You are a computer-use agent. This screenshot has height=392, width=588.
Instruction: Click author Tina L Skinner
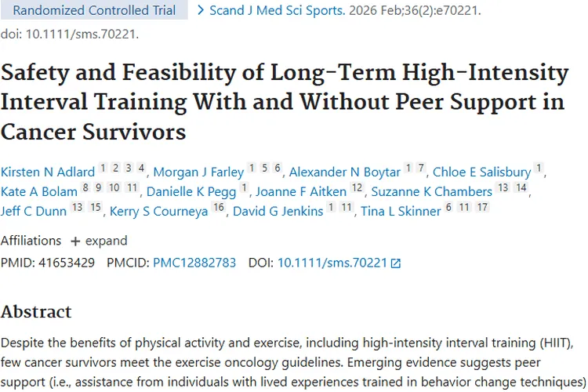pos(400,212)
